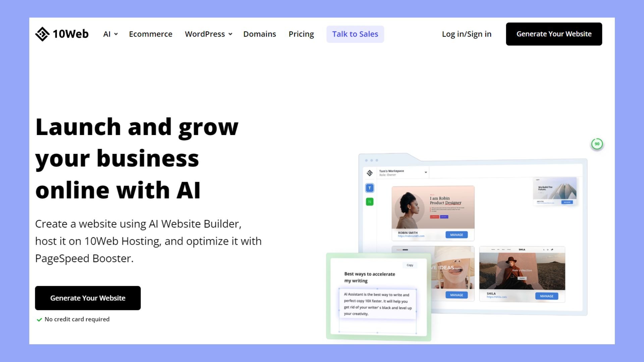Click the Tom's Workspace avatar icon

(369, 172)
